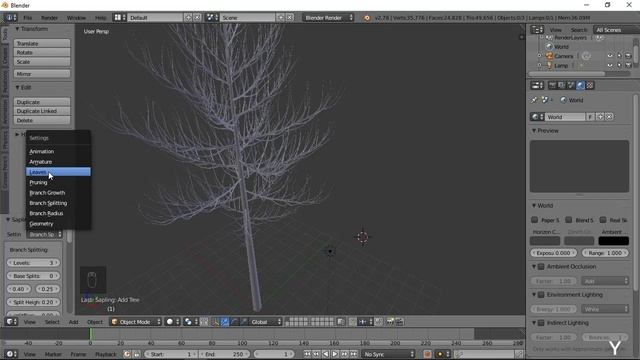The height and width of the screenshot is (360, 640).
Task: Click the Mirror button
Action: [x=42, y=74]
